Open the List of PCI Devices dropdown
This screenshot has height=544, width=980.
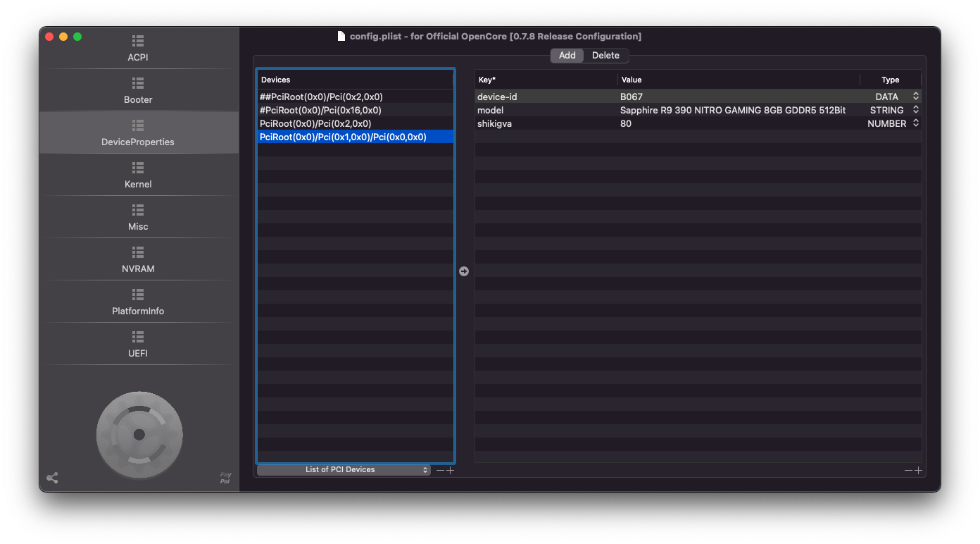point(344,470)
